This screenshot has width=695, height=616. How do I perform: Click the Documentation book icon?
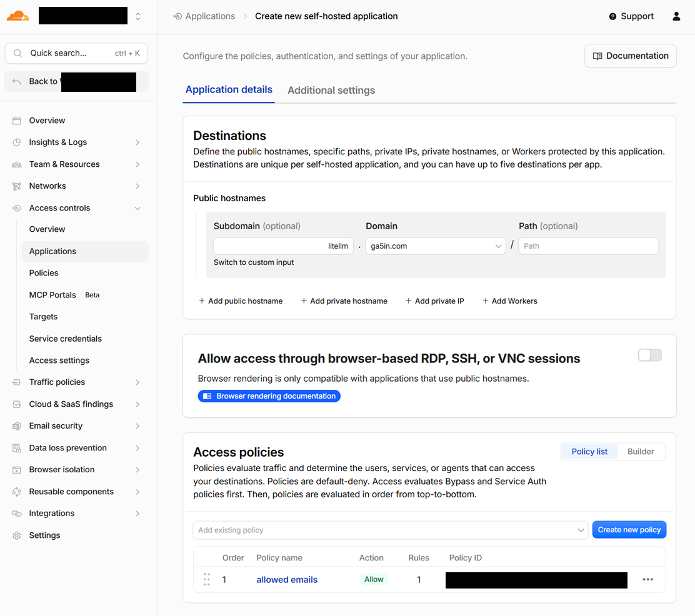point(597,56)
